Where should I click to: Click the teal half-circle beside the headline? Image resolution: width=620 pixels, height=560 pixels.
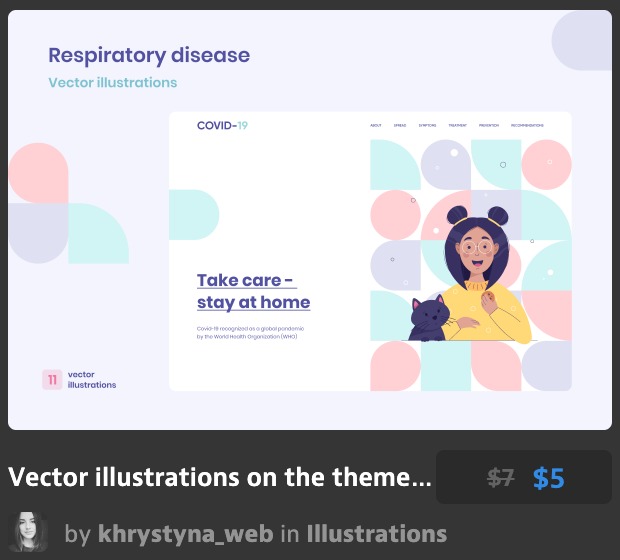[194, 215]
